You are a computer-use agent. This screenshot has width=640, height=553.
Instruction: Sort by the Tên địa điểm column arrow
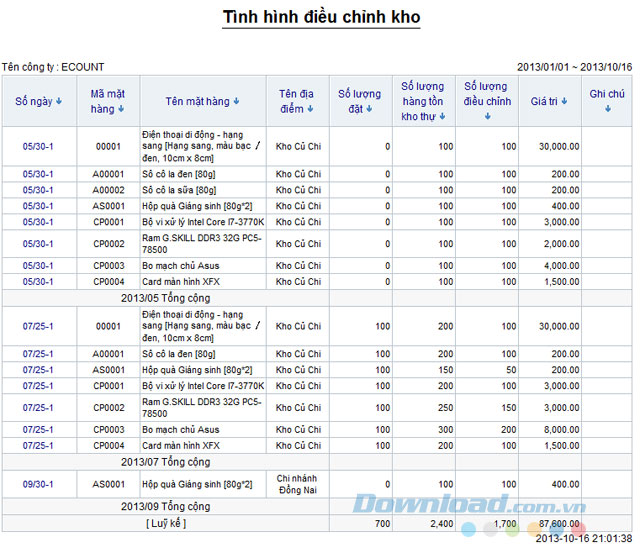click(x=310, y=109)
